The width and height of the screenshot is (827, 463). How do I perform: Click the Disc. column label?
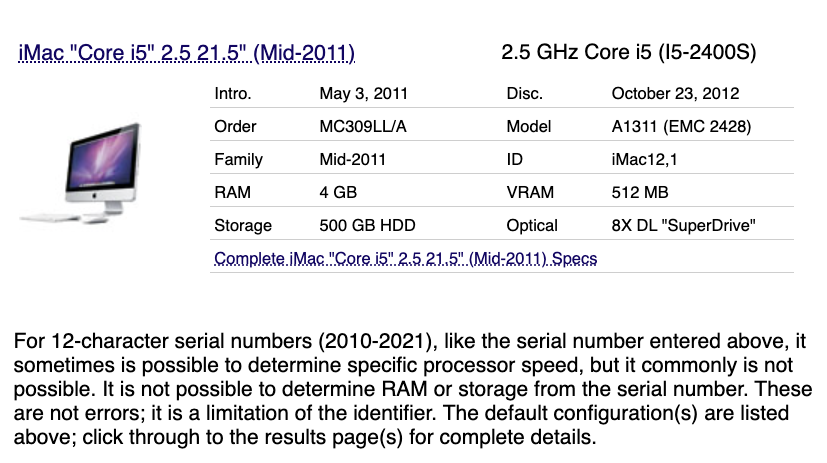tap(524, 93)
